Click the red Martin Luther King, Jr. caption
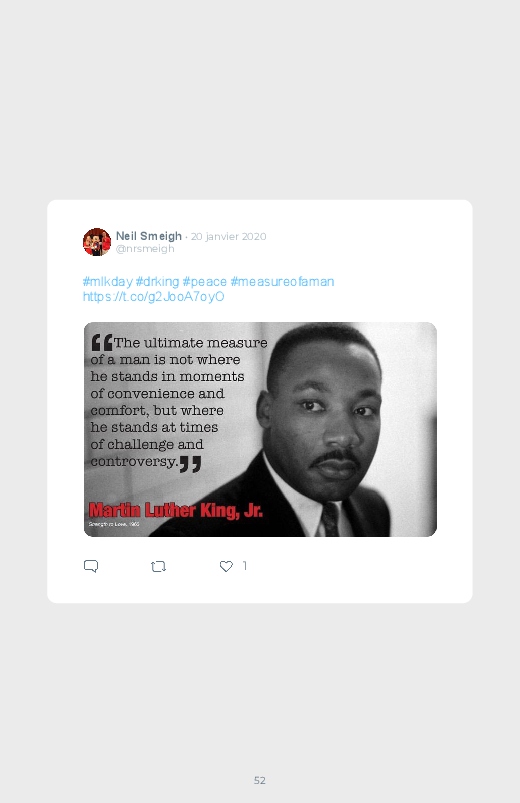The width and height of the screenshot is (520, 803). (175, 511)
